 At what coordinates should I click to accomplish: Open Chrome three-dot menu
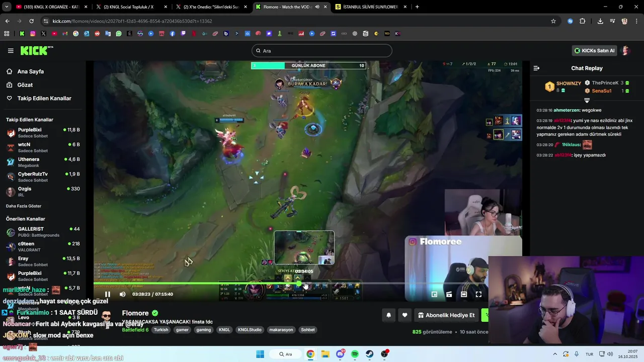pos(636,21)
